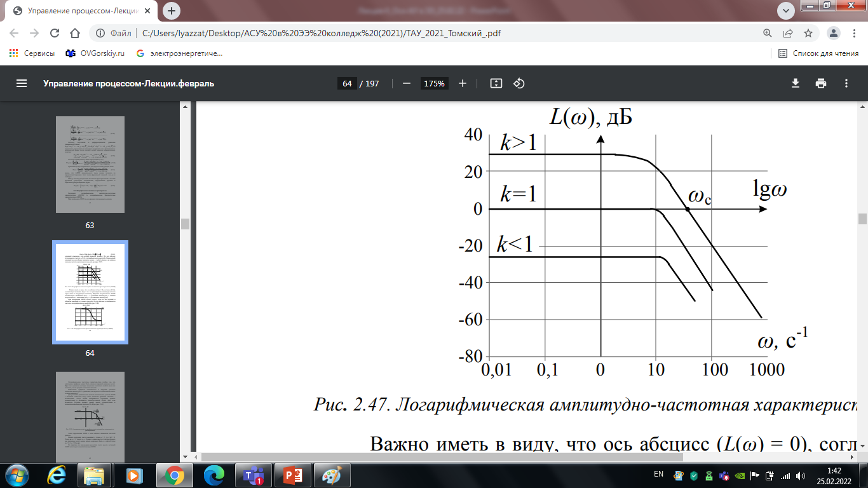Screen dimensions: 868x488
Task: Edit the page number field 64
Action: pos(346,83)
